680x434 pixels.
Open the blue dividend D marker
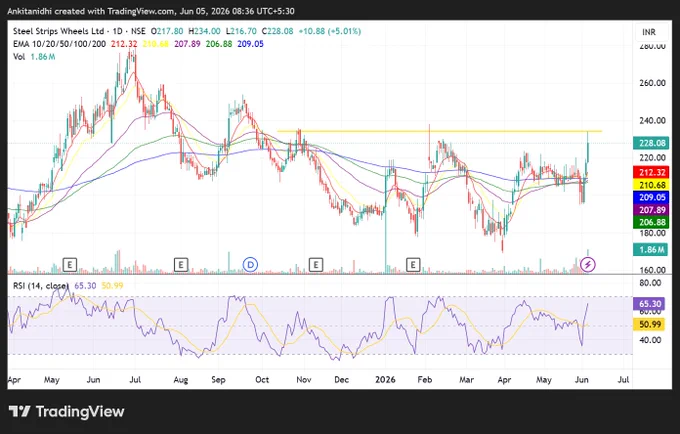250,264
